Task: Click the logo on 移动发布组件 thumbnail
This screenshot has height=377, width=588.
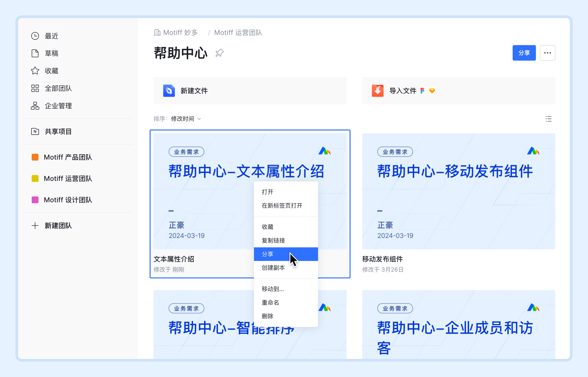Action: (533, 151)
